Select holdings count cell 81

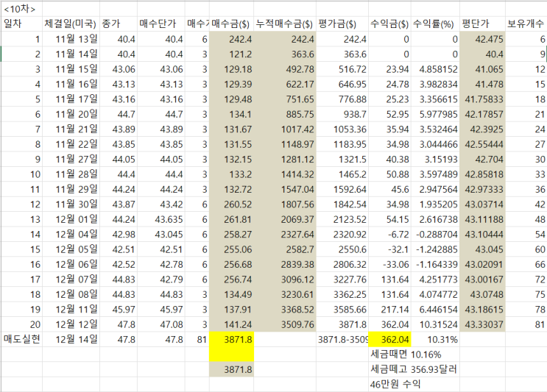pos(526,324)
